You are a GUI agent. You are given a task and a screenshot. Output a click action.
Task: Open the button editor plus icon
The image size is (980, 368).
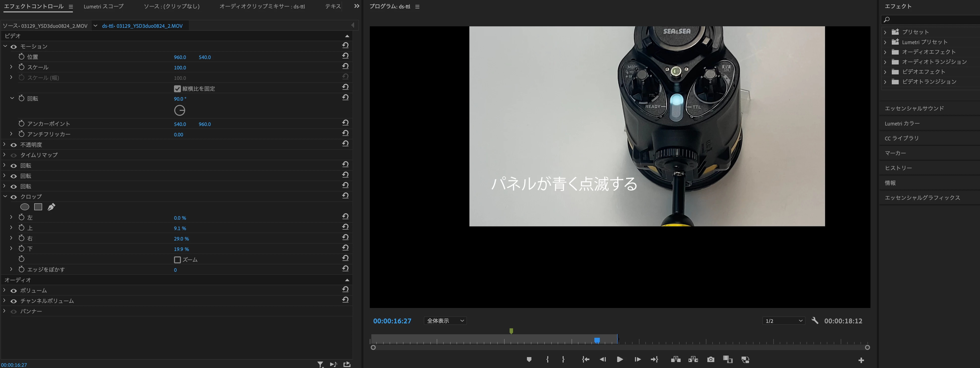pyautogui.click(x=861, y=360)
